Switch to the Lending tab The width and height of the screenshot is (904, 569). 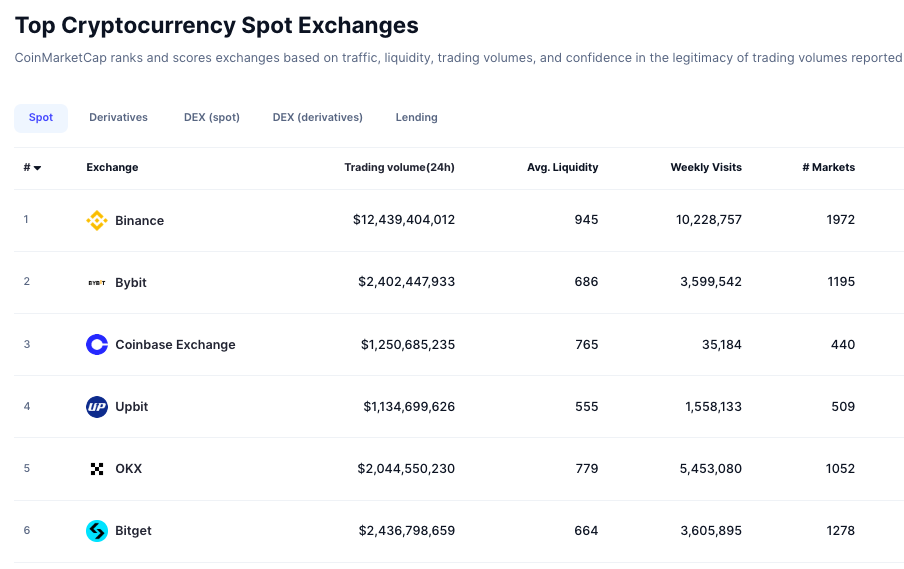(x=416, y=118)
